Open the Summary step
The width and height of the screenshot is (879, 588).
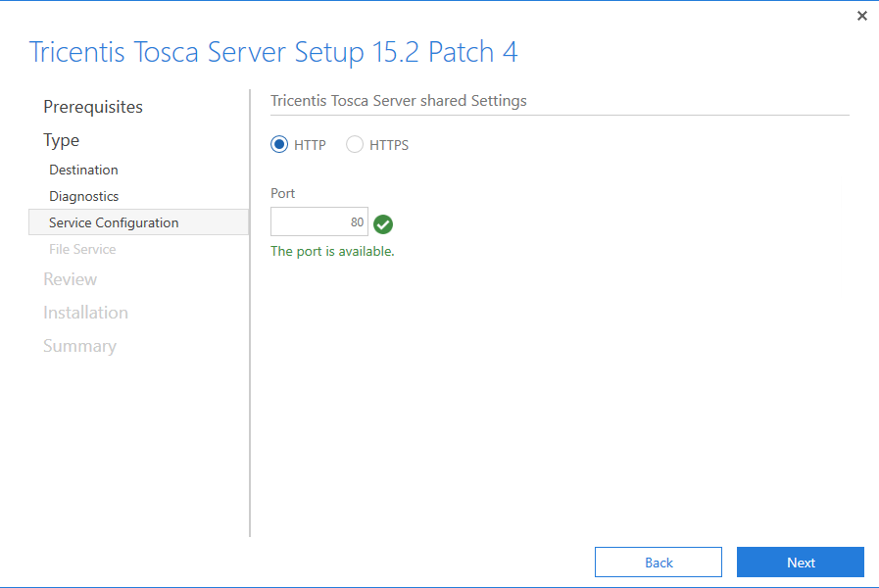79,346
